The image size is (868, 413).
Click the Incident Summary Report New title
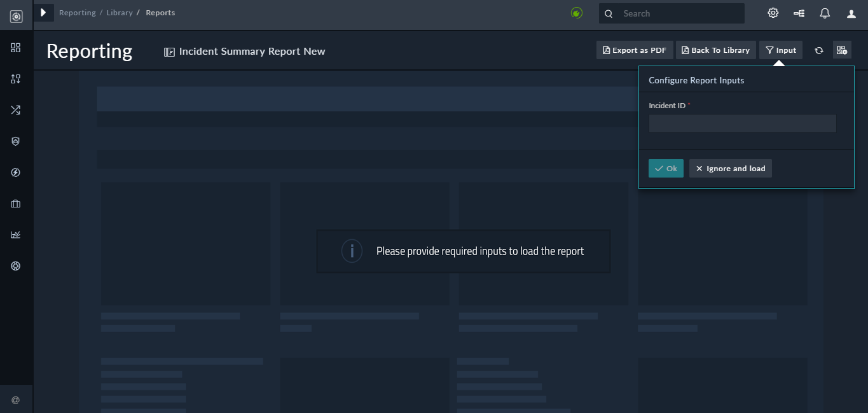[x=252, y=52]
